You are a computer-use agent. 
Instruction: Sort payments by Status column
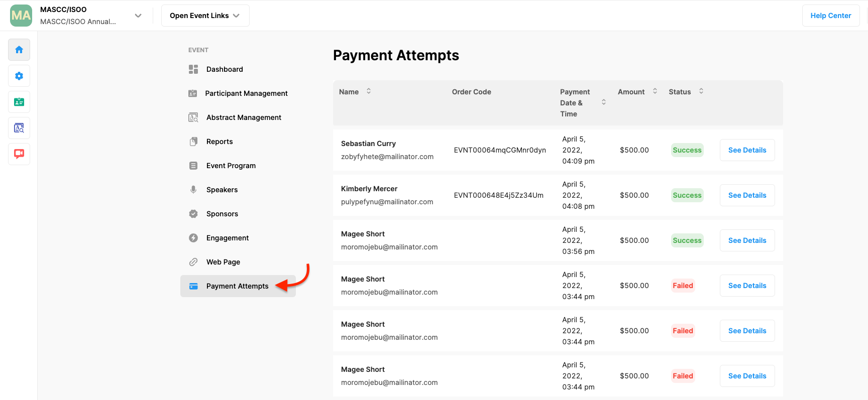[x=701, y=91]
